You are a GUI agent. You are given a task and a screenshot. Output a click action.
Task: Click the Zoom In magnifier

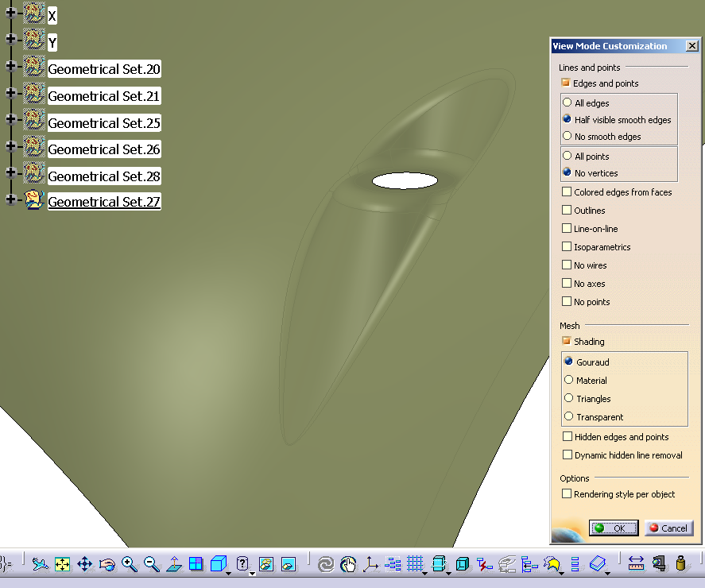(x=130, y=564)
